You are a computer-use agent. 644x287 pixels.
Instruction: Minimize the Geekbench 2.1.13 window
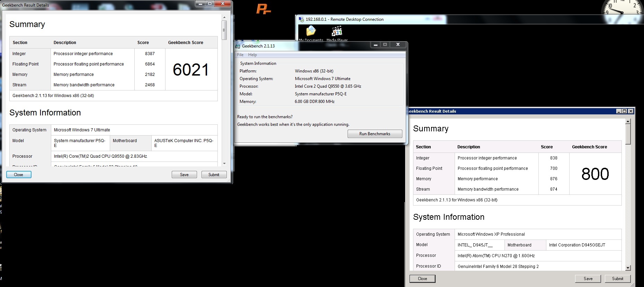tap(375, 45)
